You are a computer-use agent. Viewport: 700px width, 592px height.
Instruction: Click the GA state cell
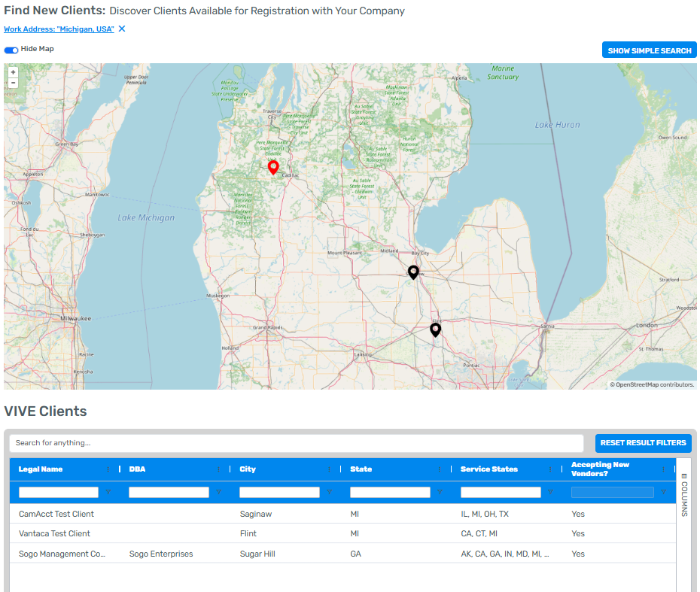pyautogui.click(x=356, y=554)
